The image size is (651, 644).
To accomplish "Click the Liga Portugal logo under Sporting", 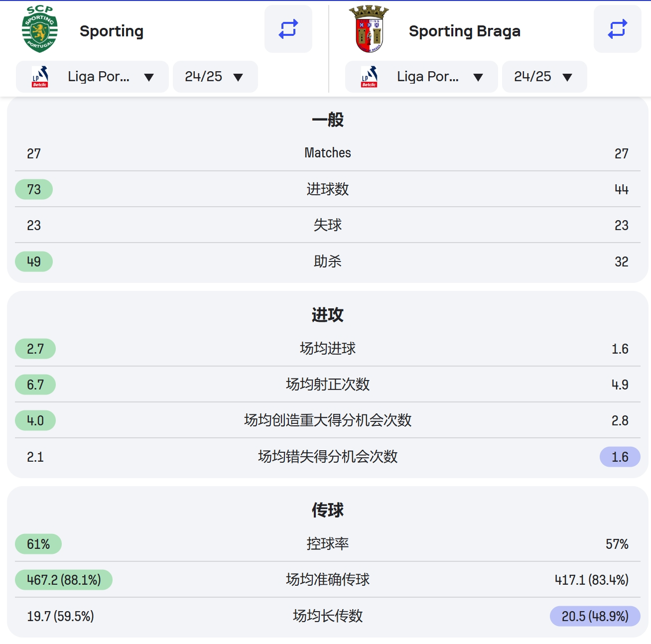I will [x=40, y=77].
